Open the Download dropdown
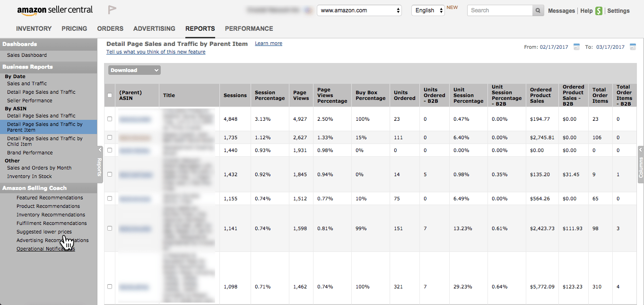The height and width of the screenshot is (305, 644). click(134, 70)
